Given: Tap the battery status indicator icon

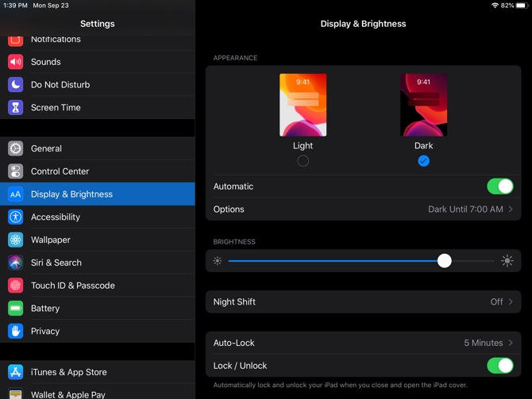Looking at the screenshot, I should (x=522, y=6).
